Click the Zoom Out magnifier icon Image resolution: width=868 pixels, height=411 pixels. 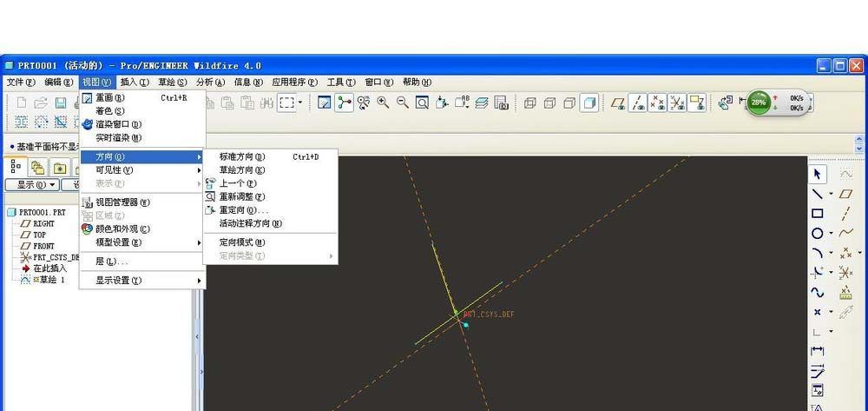403,103
